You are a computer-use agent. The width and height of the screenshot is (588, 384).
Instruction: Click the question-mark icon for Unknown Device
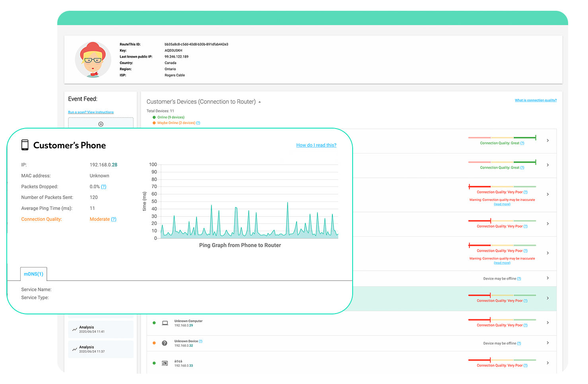coord(165,343)
